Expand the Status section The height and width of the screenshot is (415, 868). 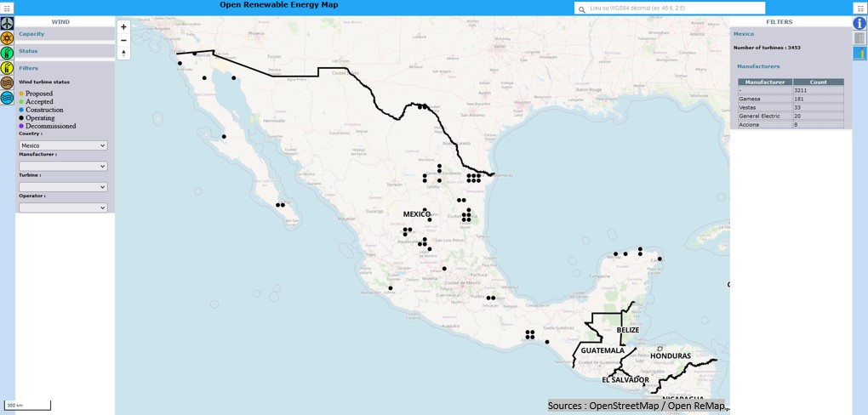[28, 51]
